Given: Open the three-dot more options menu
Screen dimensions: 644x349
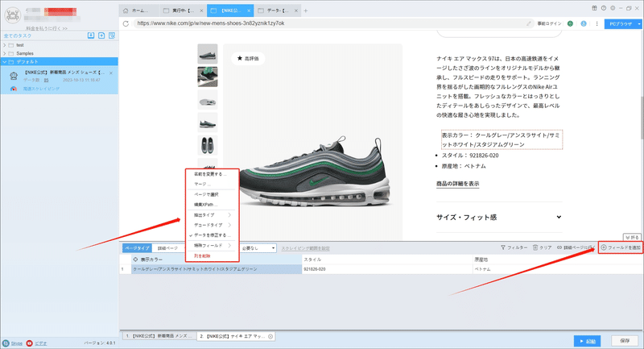Looking at the screenshot, I should 597,23.
